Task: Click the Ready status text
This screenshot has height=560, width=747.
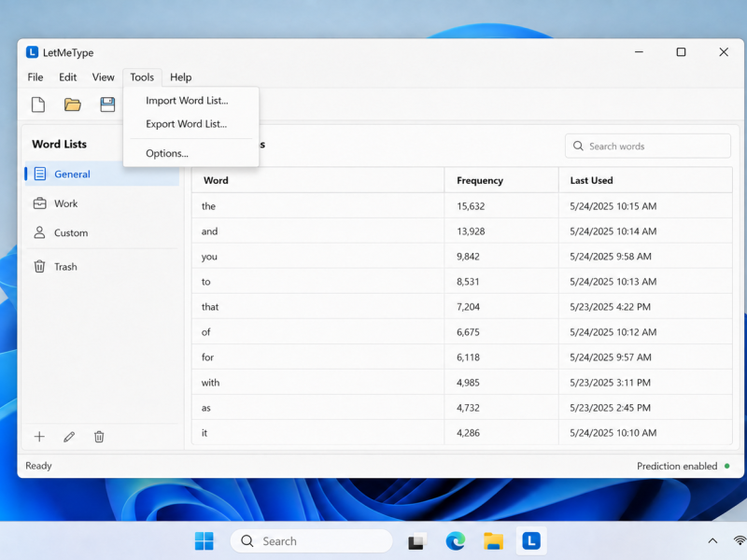Action: (x=38, y=466)
